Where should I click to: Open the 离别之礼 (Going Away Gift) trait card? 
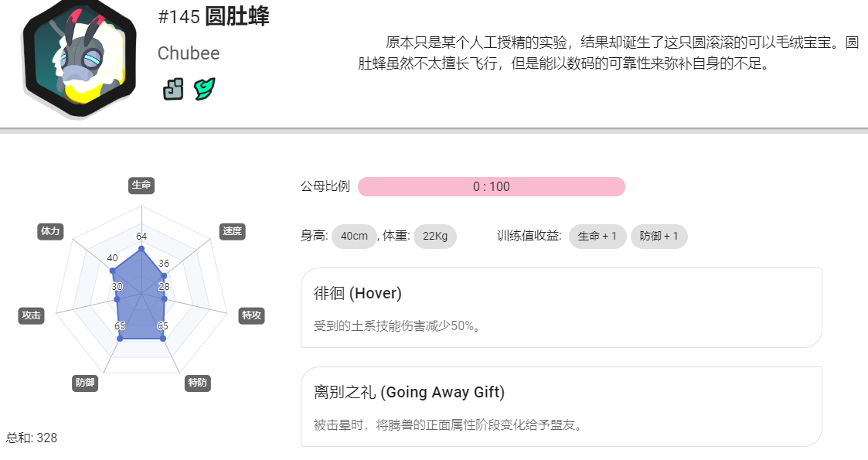click(561, 407)
